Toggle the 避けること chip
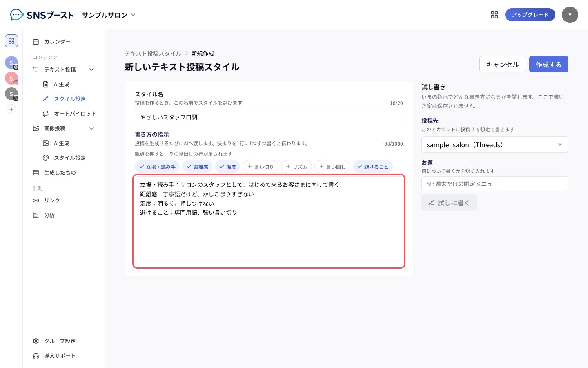The width and height of the screenshot is (588, 368). [x=373, y=167]
